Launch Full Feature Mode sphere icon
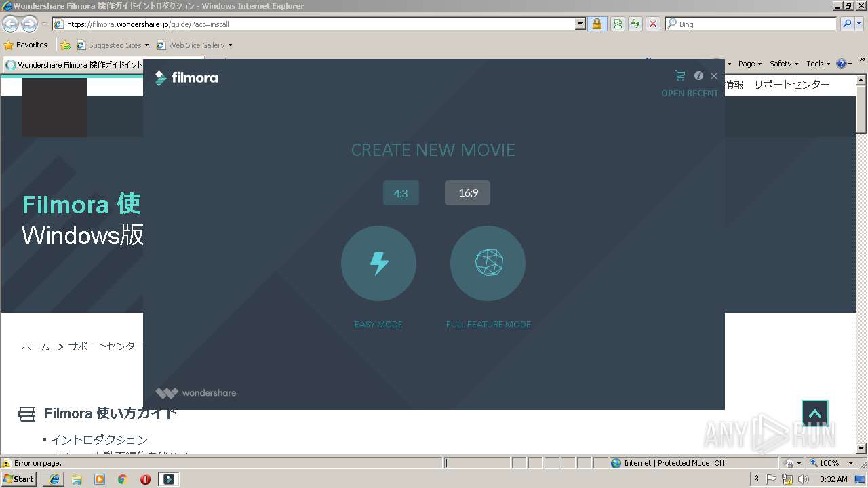 [x=488, y=263]
